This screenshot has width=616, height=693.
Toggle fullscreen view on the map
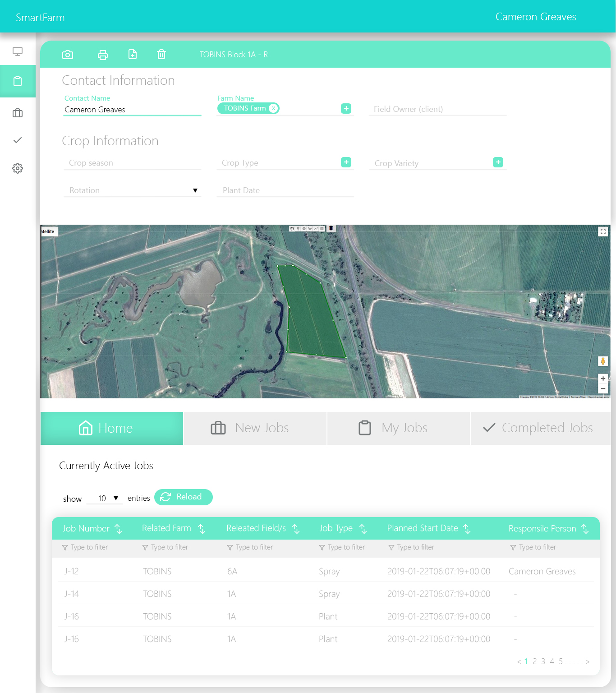(603, 232)
